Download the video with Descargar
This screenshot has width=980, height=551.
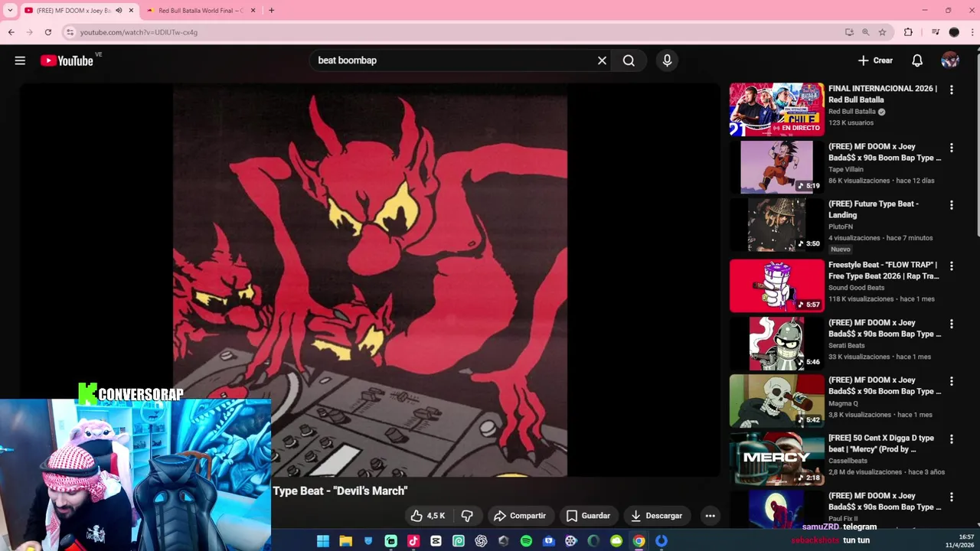tap(656, 516)
